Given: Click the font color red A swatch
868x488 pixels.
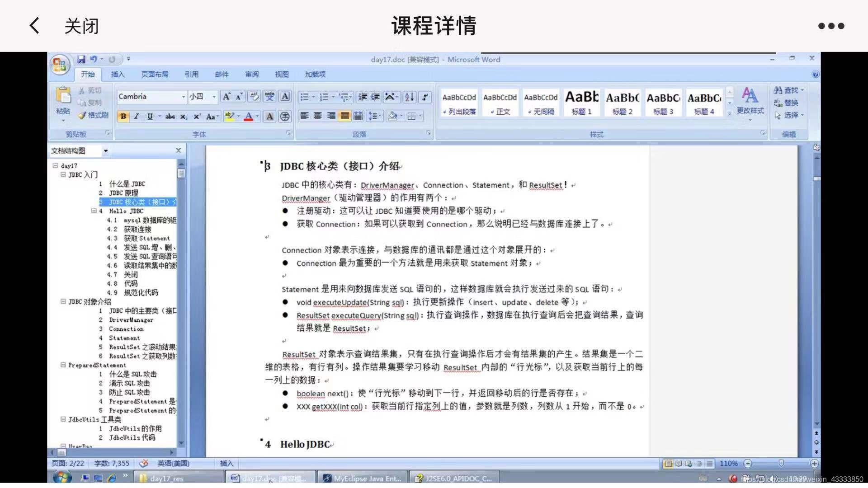Looking at the screenshot, I should click(x=248, y=117).
